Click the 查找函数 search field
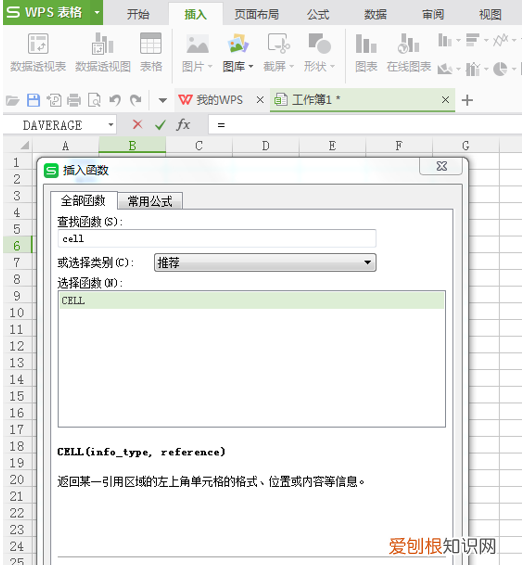Viewport: 522px width, 565px height. click(x=217, y=239)
